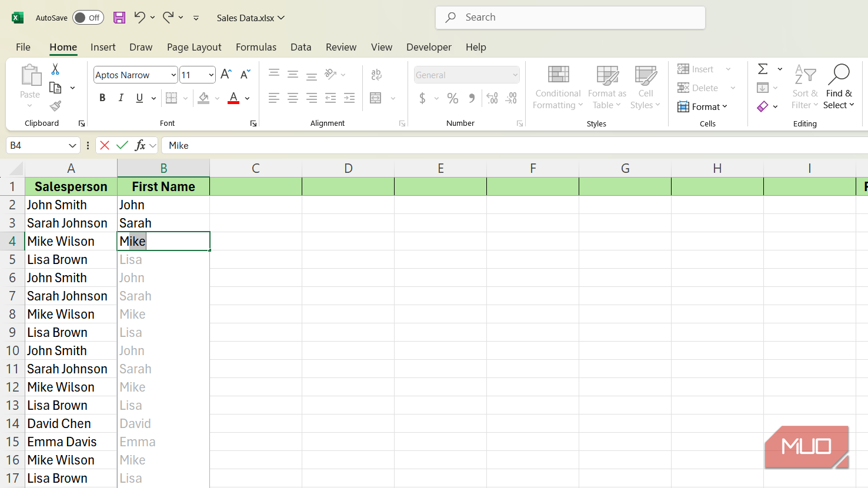The height and width of the screenshot is (488, 868).
Task: Open the Format as Table dropdown
Action: pyautogui.click(x=607, y=87)
